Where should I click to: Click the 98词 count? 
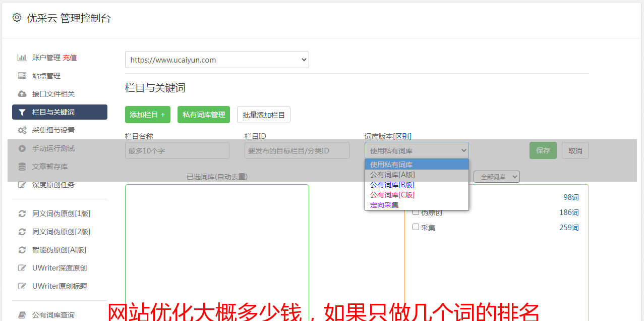[x=571, y=197]
